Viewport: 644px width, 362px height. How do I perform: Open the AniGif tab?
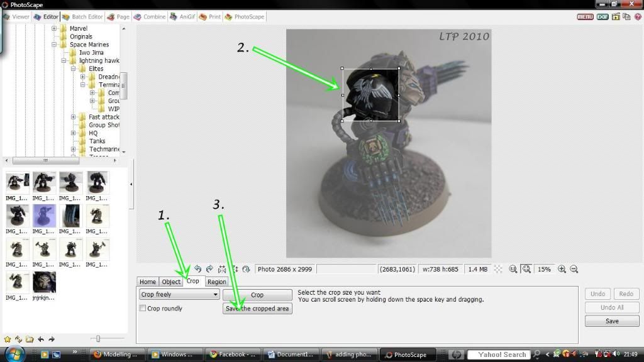click(x=182, y=17)
